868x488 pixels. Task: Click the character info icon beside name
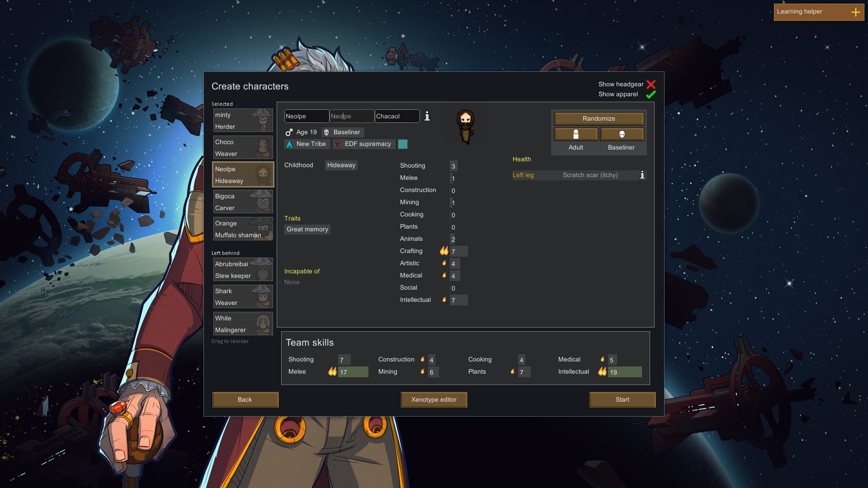pos(427,116)
